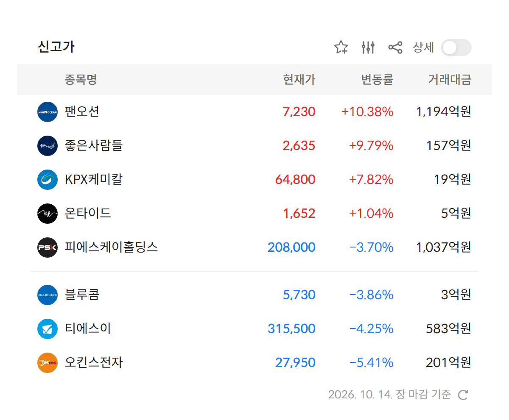
Task: Select the −5.41% change rate
Action: 371,363
